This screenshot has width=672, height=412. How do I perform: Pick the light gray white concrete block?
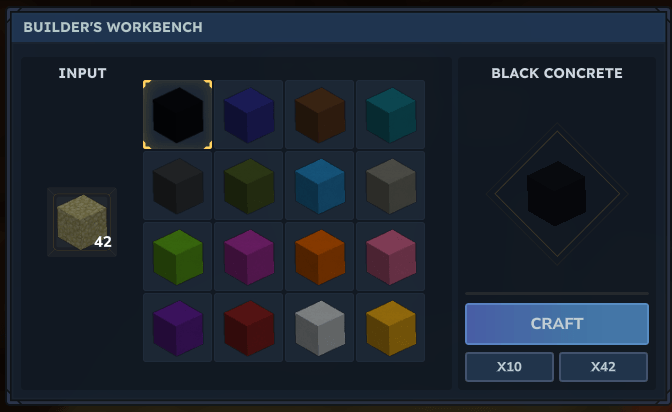(320, 328)
